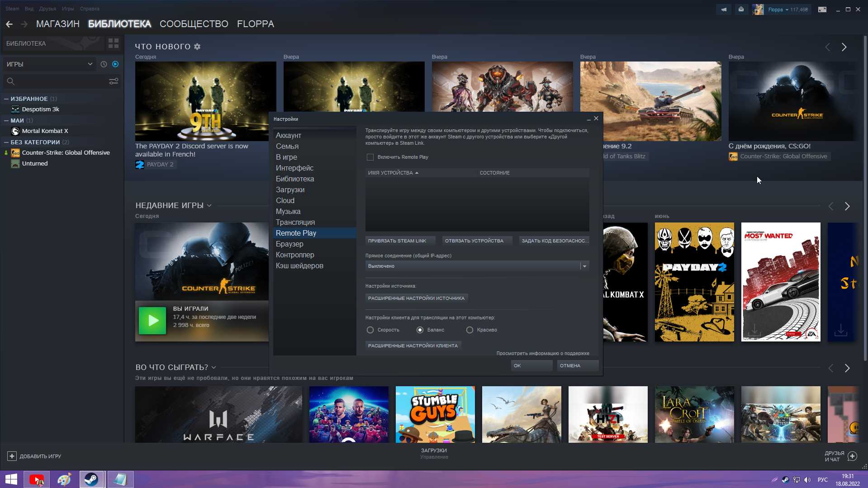
Task: Open the 'ИГРЫ' library filter dropdown
Action: (x=49, y=64)
